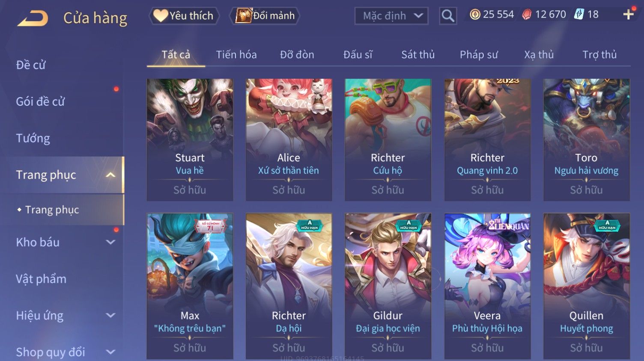Open Đổi mảnh fragment exchange button
This screenshot has height=361, width=644.
tap(265, 16)
